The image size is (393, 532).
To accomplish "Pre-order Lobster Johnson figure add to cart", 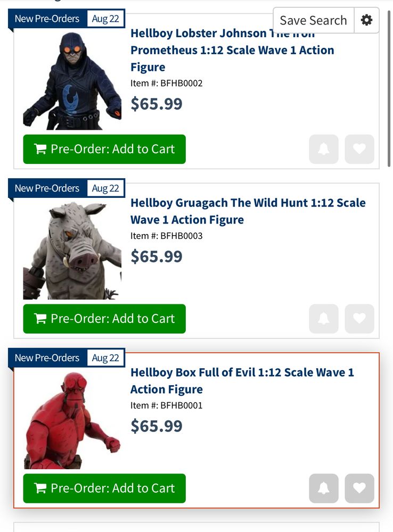I will pos(104,149).
